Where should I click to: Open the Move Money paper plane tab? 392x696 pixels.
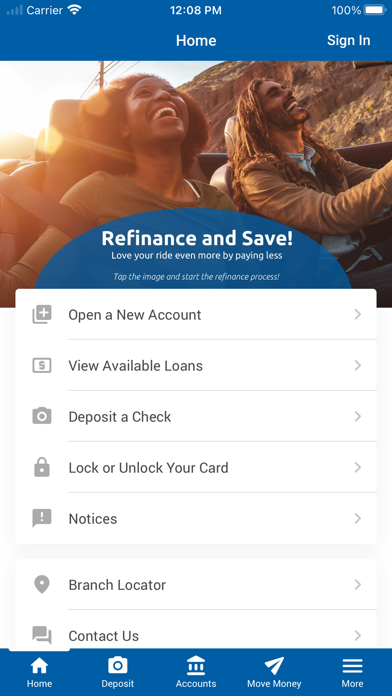[x=274, y=672]
